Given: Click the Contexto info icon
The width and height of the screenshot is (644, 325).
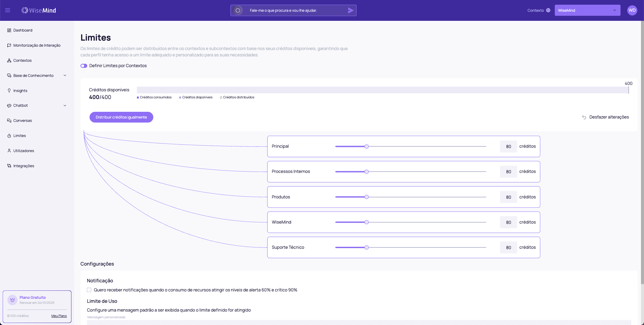Looking at the screenshot, I should (548, 10).
